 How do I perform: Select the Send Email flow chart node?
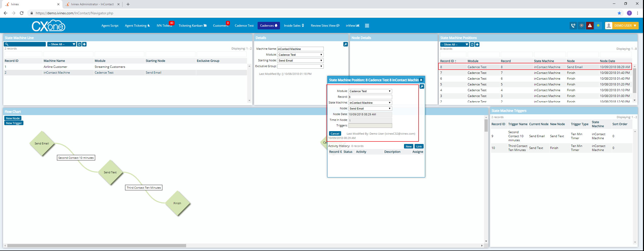(x=42, y=143)
